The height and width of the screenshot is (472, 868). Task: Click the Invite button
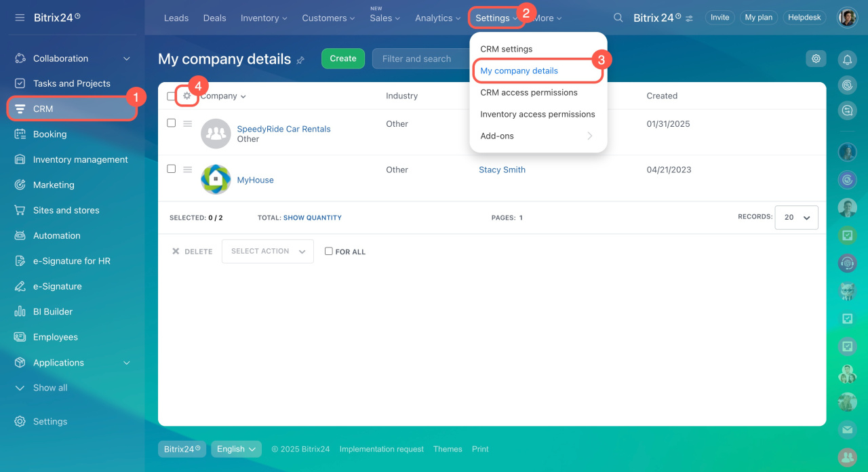coord(720,18)
